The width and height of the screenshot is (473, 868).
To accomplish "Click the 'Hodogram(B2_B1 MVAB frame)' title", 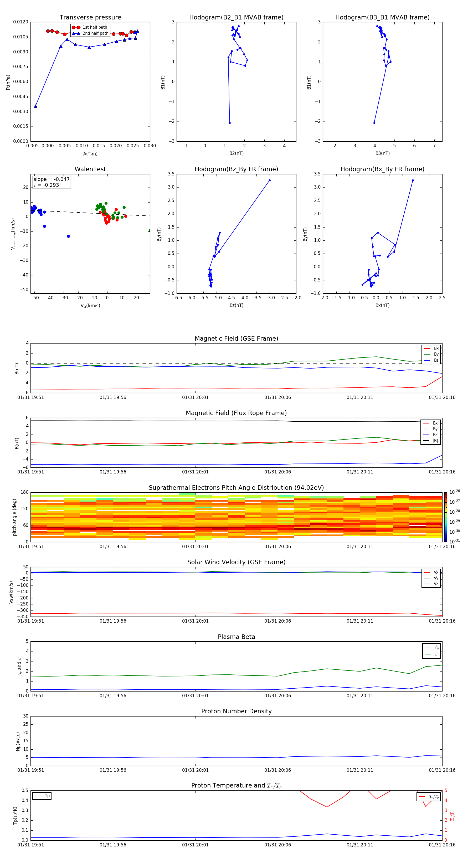I will pos(236,18).
